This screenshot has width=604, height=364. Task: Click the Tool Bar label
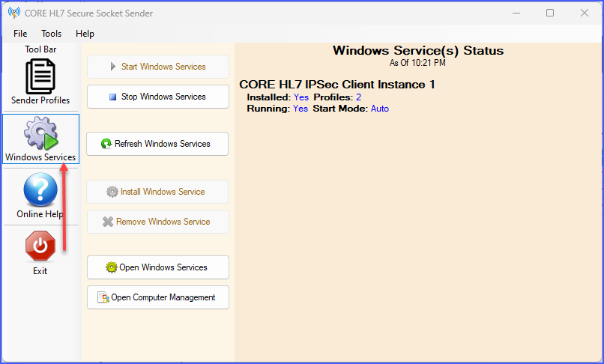(40, 49)
